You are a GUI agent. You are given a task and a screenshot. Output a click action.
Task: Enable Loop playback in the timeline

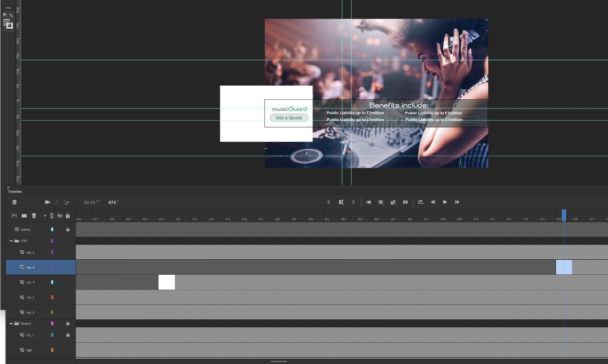pos(420,202)
